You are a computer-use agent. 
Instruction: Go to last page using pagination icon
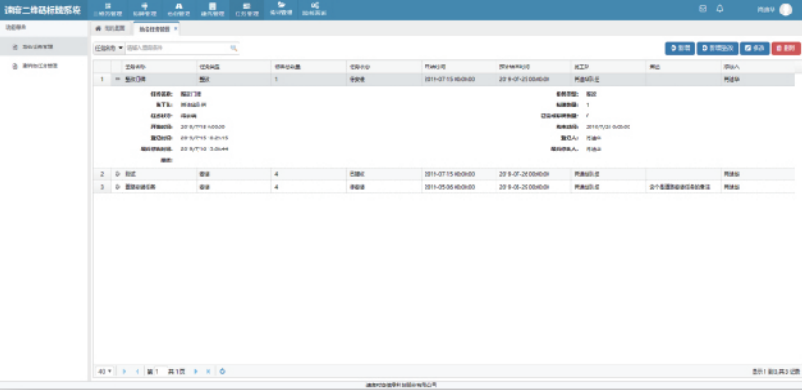click(x=208, y=372)
